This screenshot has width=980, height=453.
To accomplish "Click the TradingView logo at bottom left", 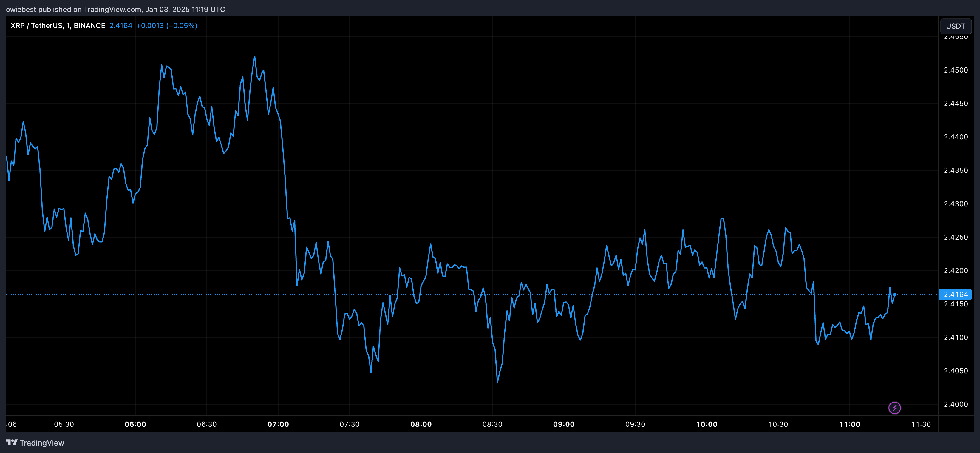I will (35, 443).
